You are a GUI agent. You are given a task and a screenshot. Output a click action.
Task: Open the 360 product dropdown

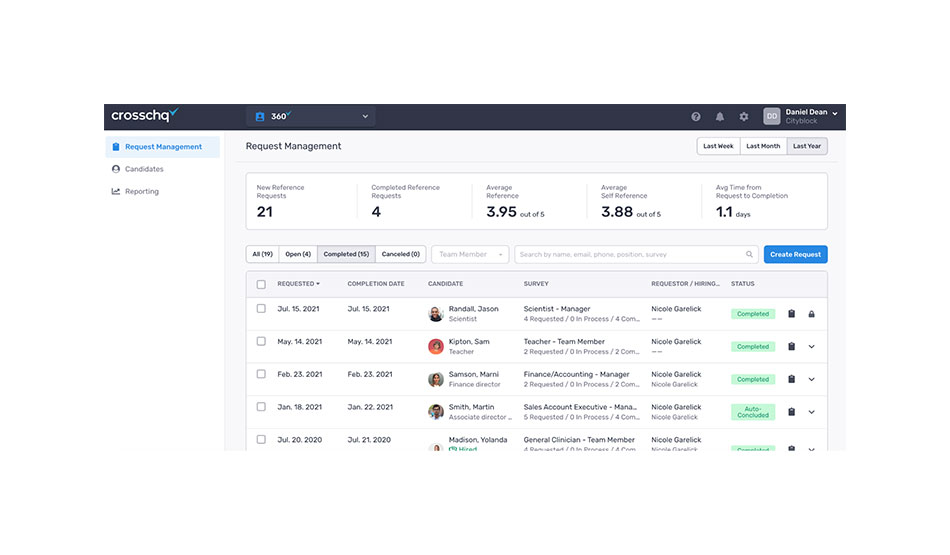pos(311,117)
